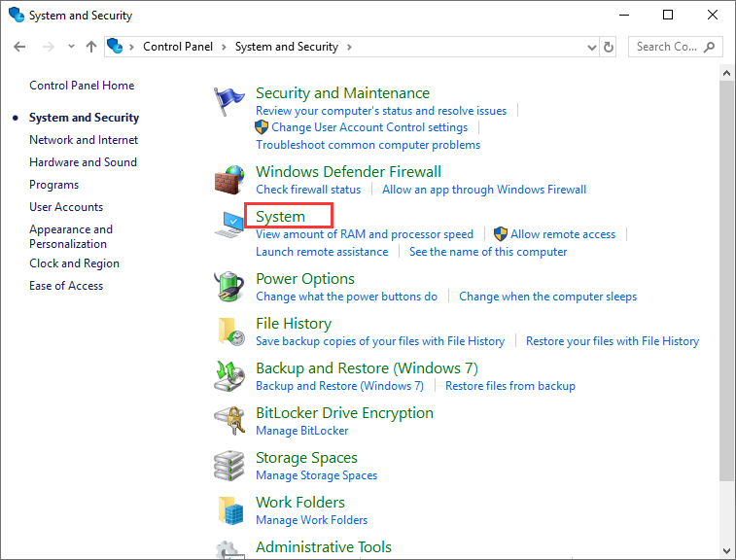Click Troubleshoot common computer problems
Screen dimensions: 736x560
368,145
